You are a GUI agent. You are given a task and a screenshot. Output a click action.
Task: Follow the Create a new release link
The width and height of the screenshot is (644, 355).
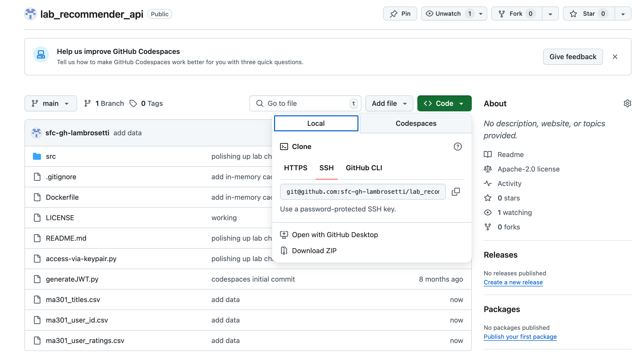(x=513, y=282)
